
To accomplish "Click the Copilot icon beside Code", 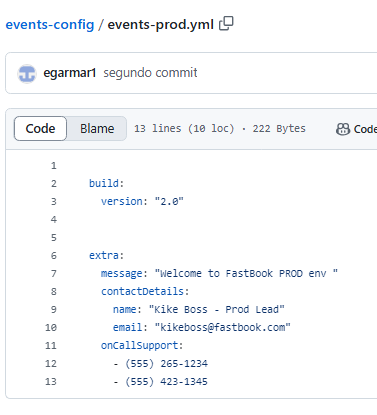I will tap(343, 129).
